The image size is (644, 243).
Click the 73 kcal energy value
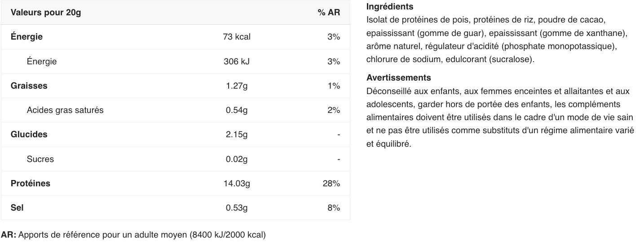tap(237, 37)
